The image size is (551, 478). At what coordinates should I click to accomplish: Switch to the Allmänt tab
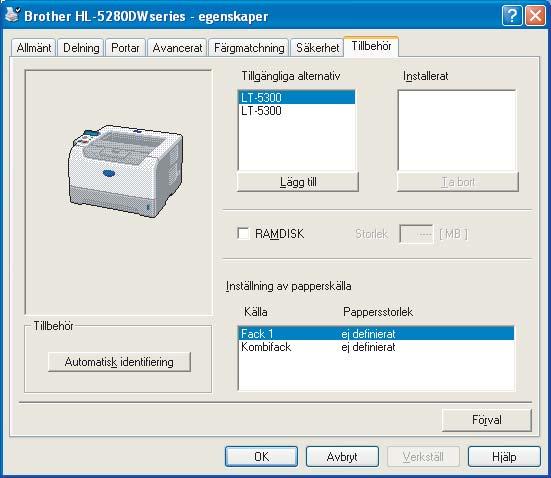[34, 48]
